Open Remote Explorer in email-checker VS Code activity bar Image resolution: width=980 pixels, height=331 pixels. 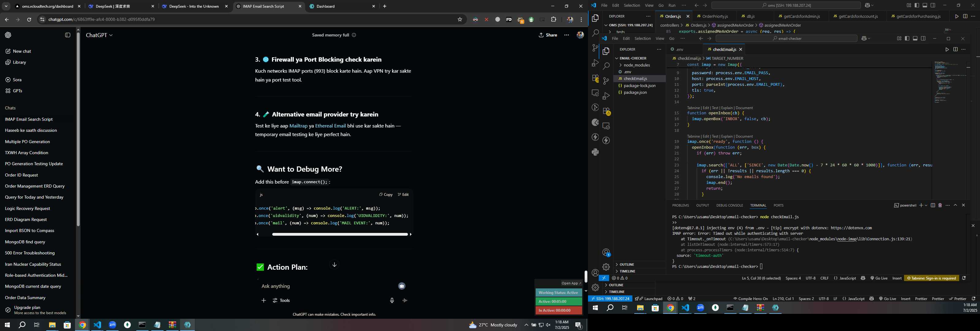606,126
